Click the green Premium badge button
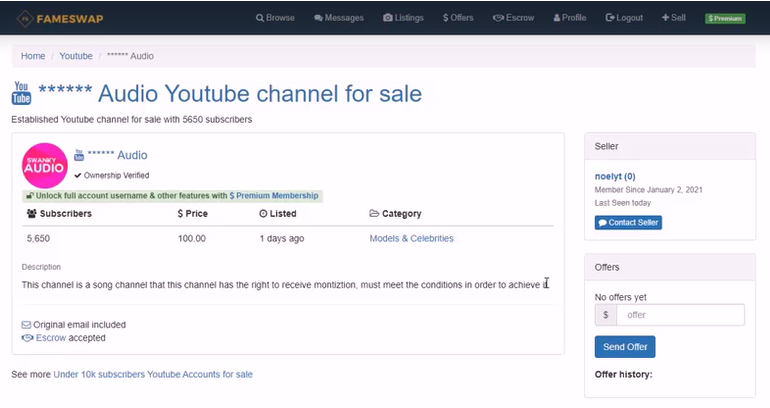 coord(725,18)
